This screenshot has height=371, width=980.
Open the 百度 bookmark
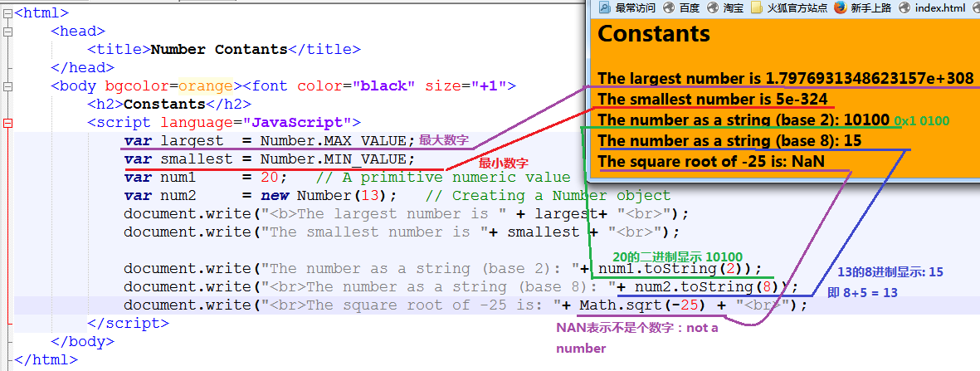point(682,7)
